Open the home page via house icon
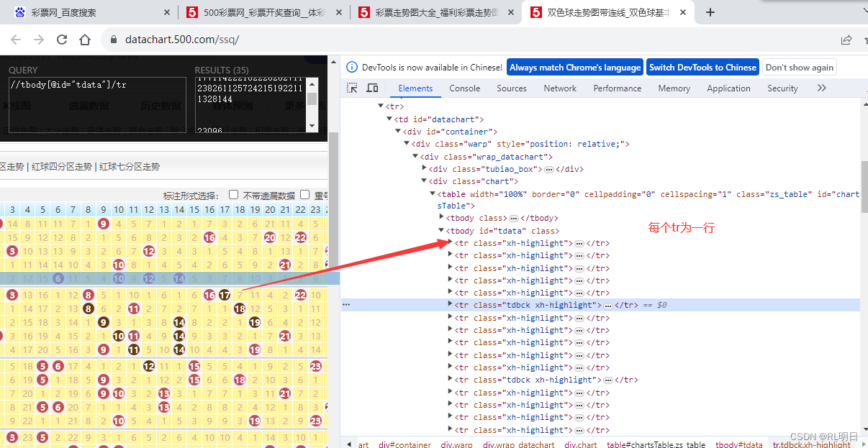Screen dimensions: 868x448 tap(85, 40)
